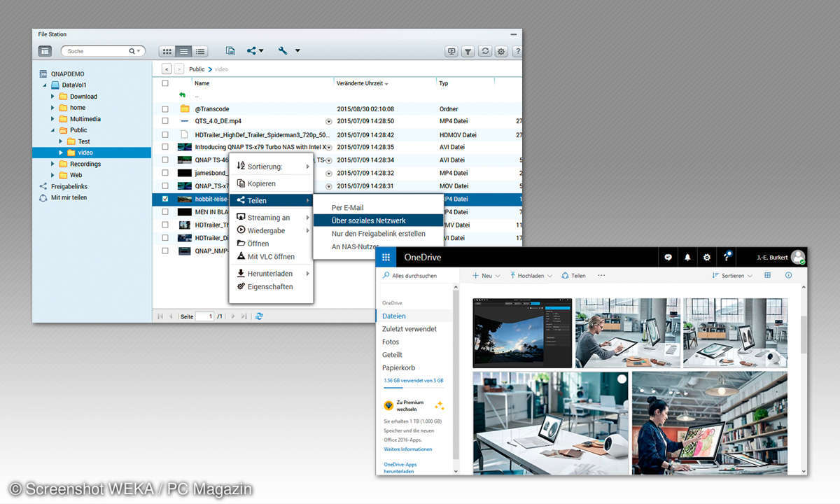
Task: Toggle the File Station folder tree panel icon
Action: click(45, 51)
